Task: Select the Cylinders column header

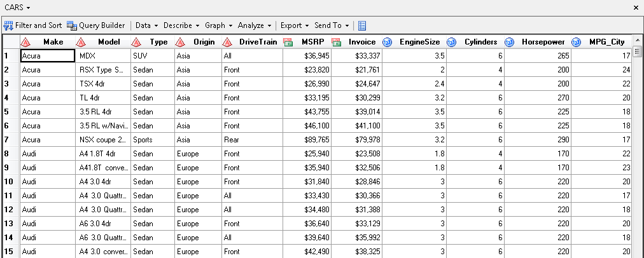Action: click(x=475, y=42)
